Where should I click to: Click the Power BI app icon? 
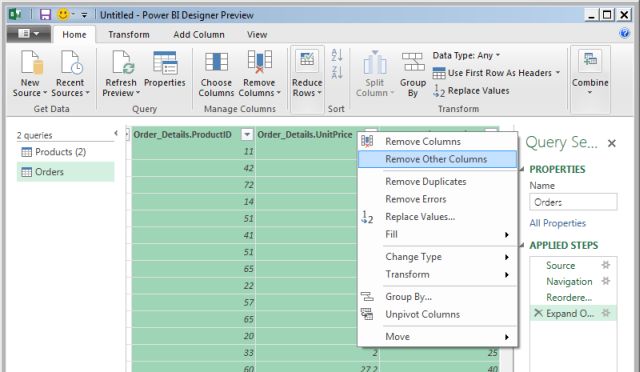[x=15, y=15]
